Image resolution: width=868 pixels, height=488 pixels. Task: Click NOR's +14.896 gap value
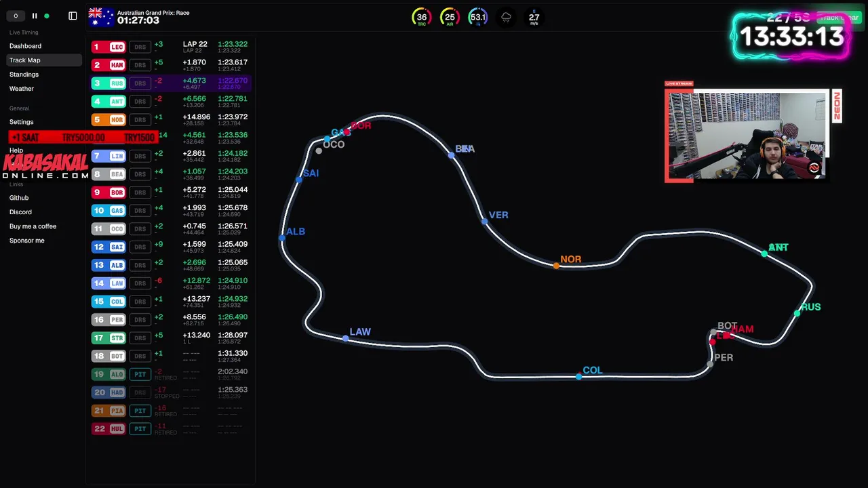[x=196, y=117]
